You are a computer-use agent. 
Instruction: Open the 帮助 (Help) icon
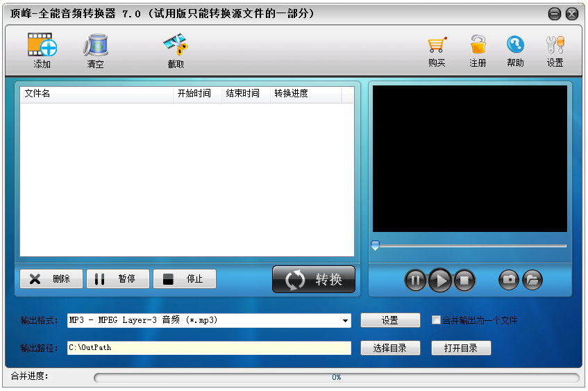(x=515, y=47)
